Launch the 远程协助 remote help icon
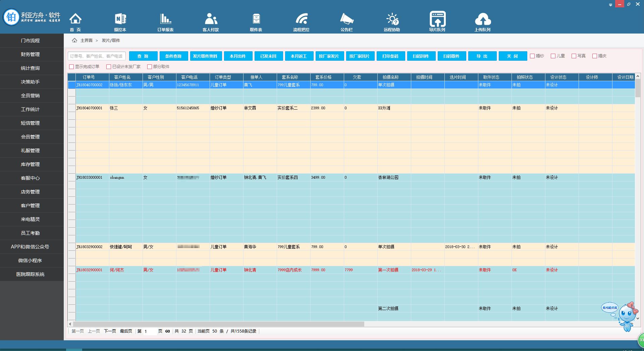 (x=392, y=19)
